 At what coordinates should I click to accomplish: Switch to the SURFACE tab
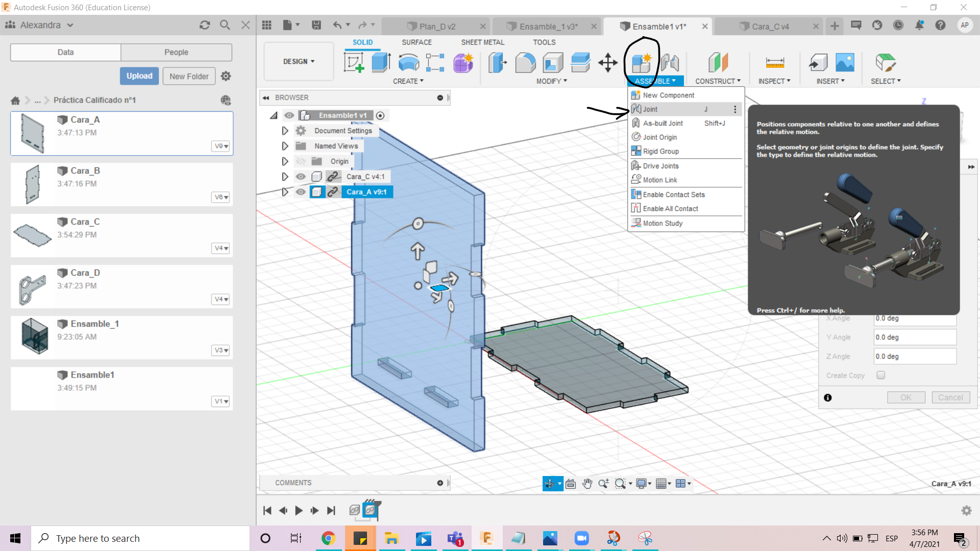[x=416, y=42]
